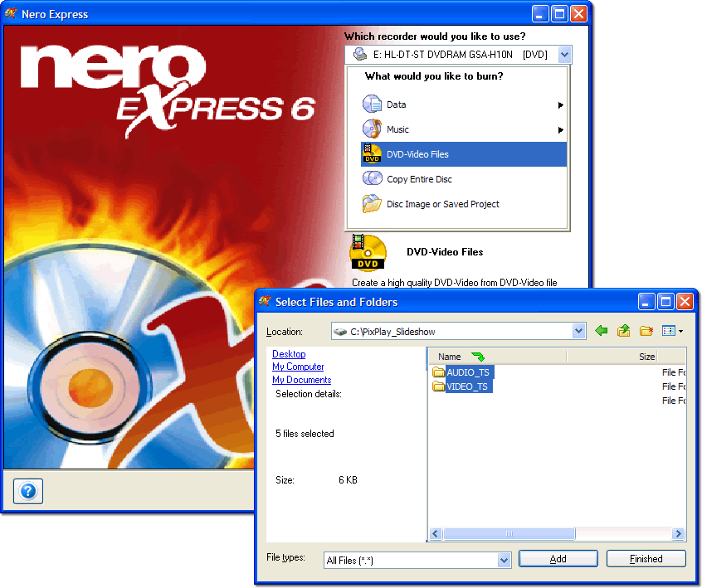The image size is (702, 588).
Task: Click the Data disc icon
Action: pyautogui.click(x=372, y=104)
